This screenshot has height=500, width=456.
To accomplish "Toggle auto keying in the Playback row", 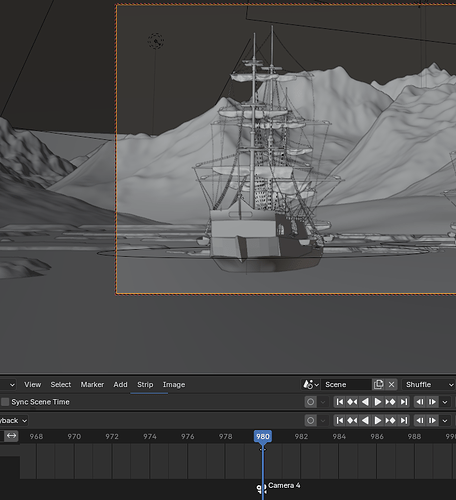I will pos(310,421).
